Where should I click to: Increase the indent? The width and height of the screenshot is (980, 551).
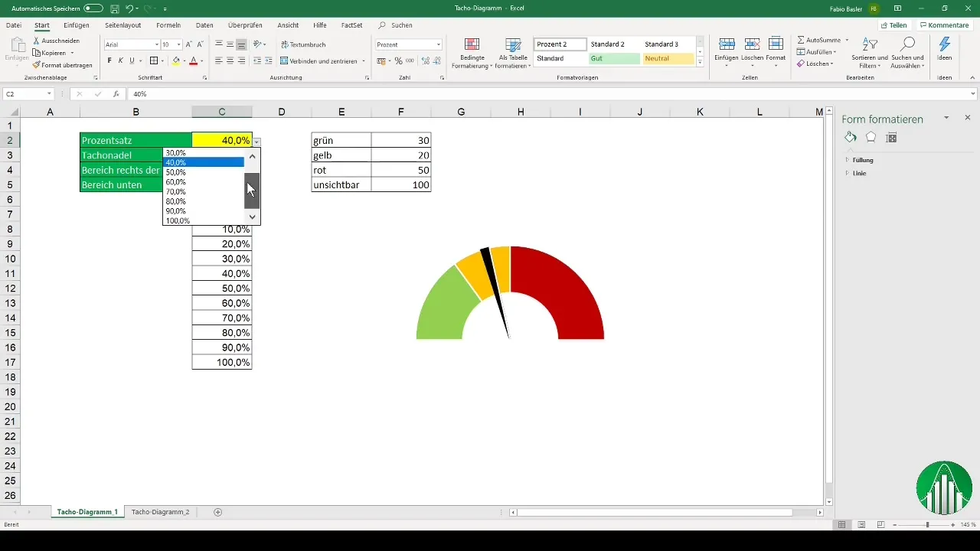click(x=269, y=60)
